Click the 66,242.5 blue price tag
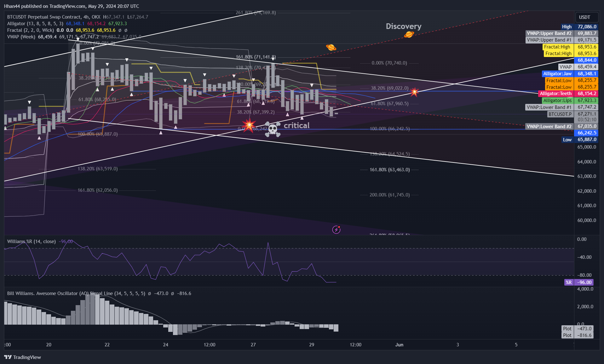The height and width of the screenshot is (364, 604). [x=587, y=133]
